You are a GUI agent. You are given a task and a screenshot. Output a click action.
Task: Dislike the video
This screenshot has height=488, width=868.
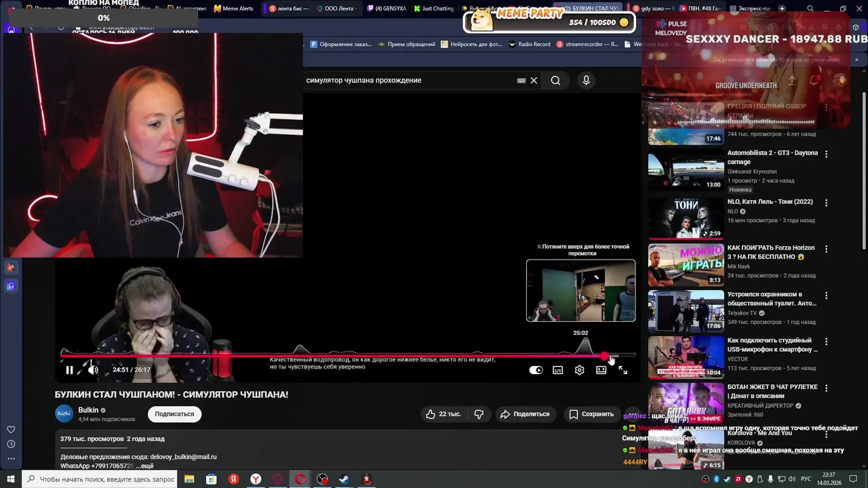tap(479, 414)
